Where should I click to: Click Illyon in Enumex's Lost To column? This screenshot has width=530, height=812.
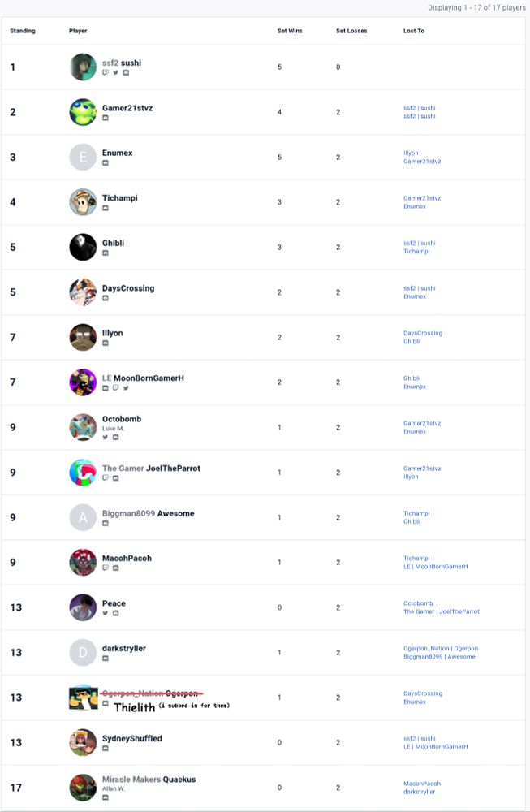pos(411,153)
